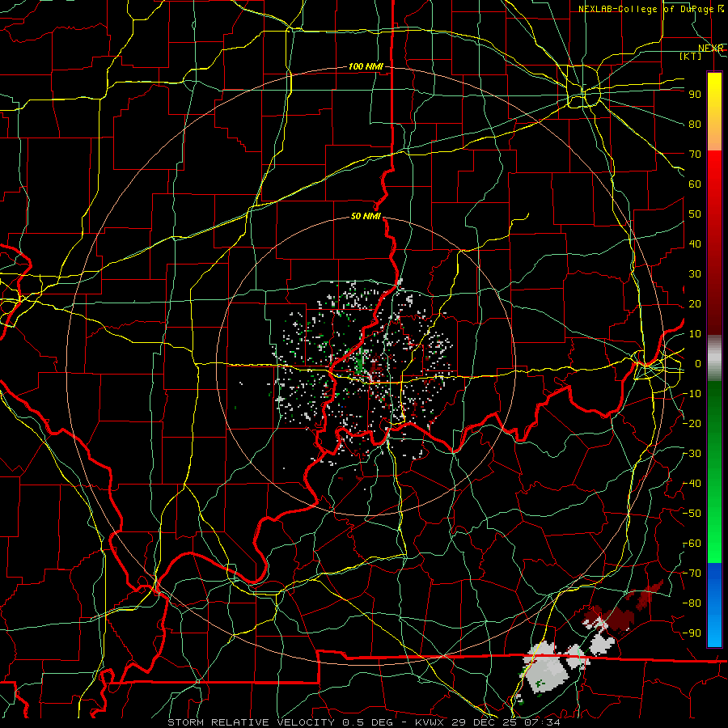This screenshot has width=728, height=728.
Task: Click the 100 NMI range ring label
Action: (x=366, y=66)
